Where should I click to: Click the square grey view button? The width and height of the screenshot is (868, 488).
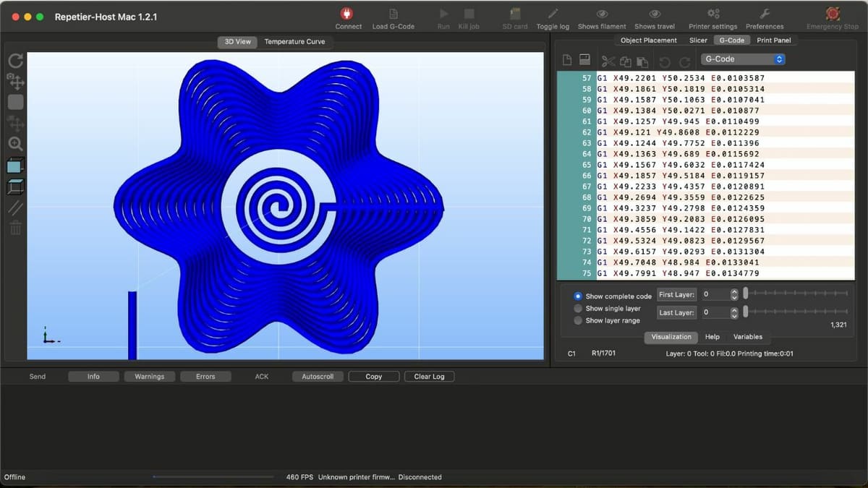pos(15,102)
